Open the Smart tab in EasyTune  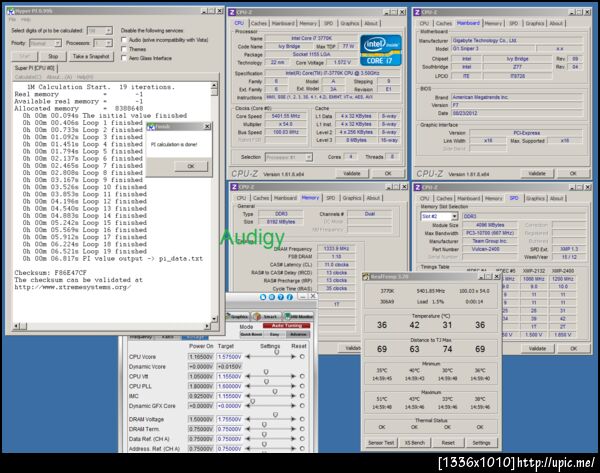coord(266,316)
